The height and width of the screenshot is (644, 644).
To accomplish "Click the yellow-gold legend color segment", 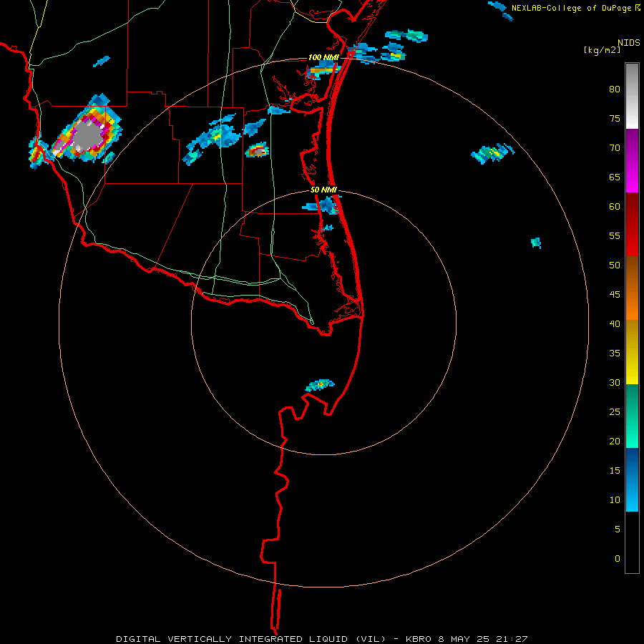I will 632,352.
